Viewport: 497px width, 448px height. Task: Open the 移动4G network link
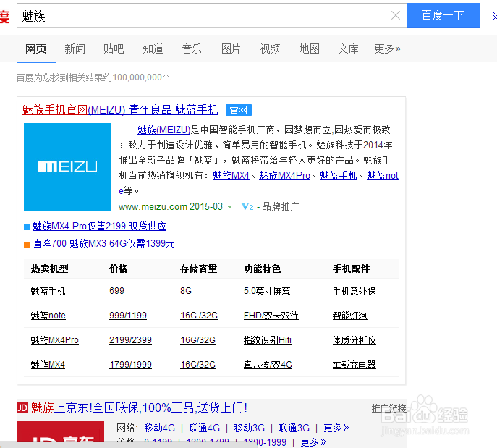pos(159,428)
